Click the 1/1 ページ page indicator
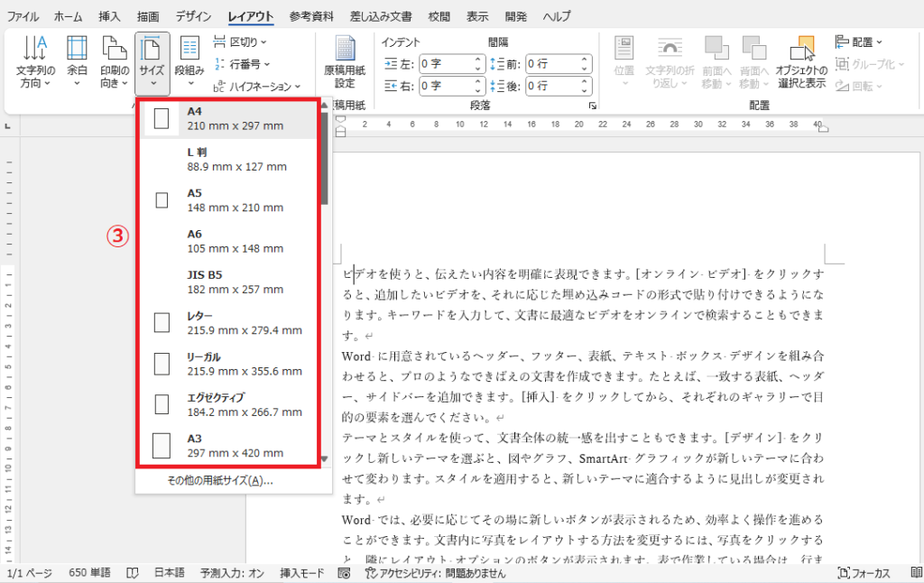This screenshot has width=924, height=583. (30, 573)
